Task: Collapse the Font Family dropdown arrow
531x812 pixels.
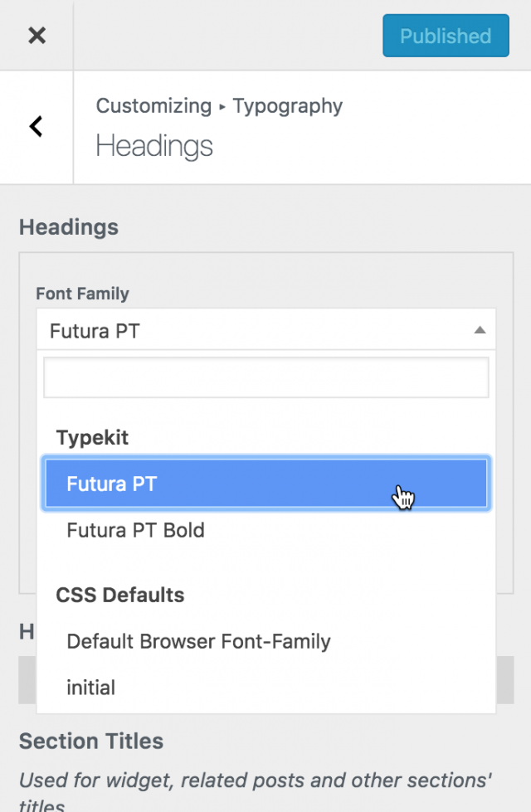Action: pos(480,329)
